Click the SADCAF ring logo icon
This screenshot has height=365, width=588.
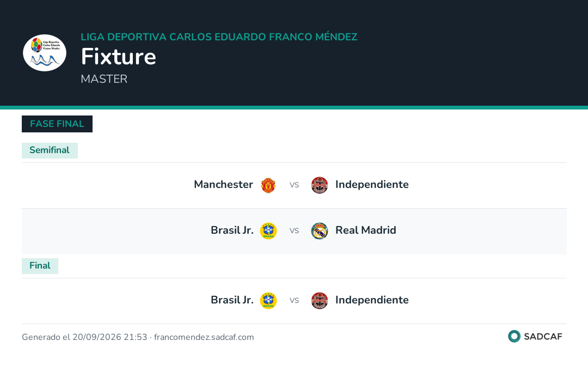514,336
